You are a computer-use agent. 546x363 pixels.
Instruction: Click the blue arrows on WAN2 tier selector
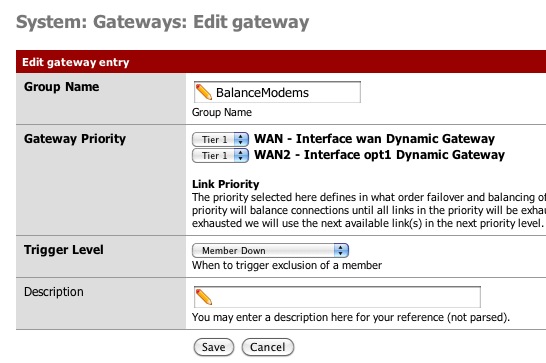(x=241, y=155)
